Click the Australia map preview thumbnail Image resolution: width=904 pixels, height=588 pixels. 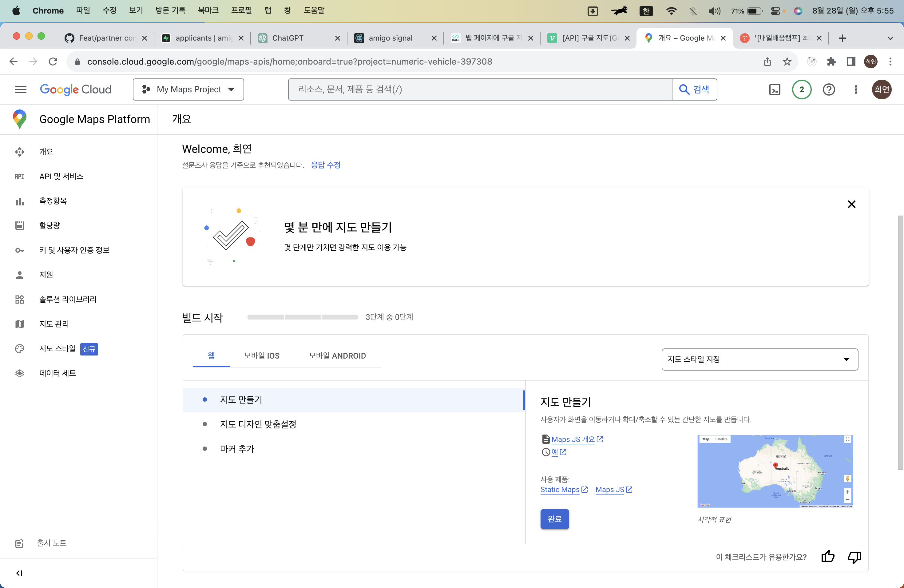(x=775, y=471)
